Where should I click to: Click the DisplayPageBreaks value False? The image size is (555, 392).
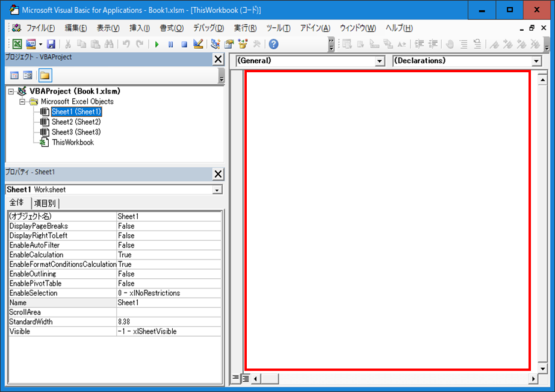pos(169,226)
